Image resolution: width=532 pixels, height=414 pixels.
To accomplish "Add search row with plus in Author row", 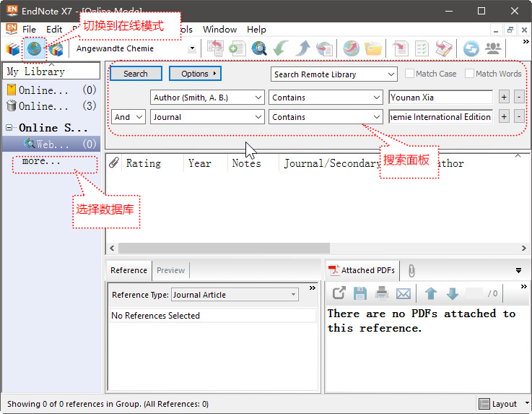I will click(x=504, y=98).
